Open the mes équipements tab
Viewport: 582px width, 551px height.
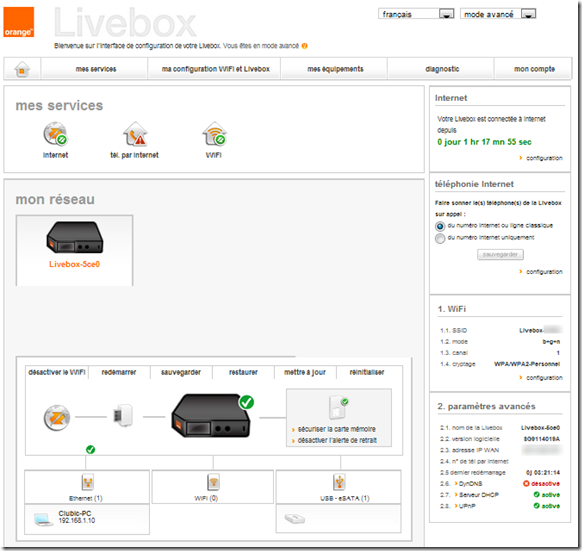click(x=335, y=69)
